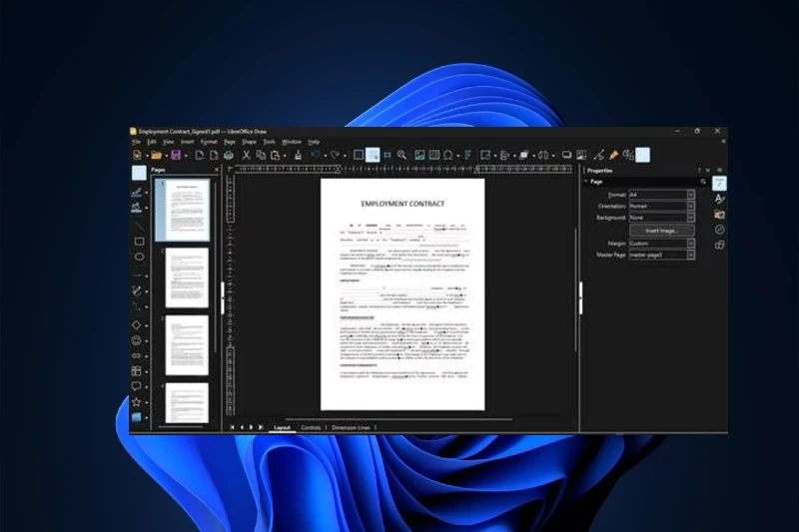Viewport: 799px width, 532px height.
Task: Select the Stars and Banners tool
Action: pyautogui.click(x=137, y=402)
